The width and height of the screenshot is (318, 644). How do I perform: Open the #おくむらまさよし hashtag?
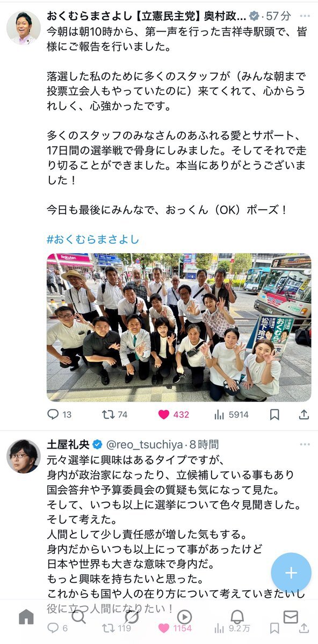93,239
